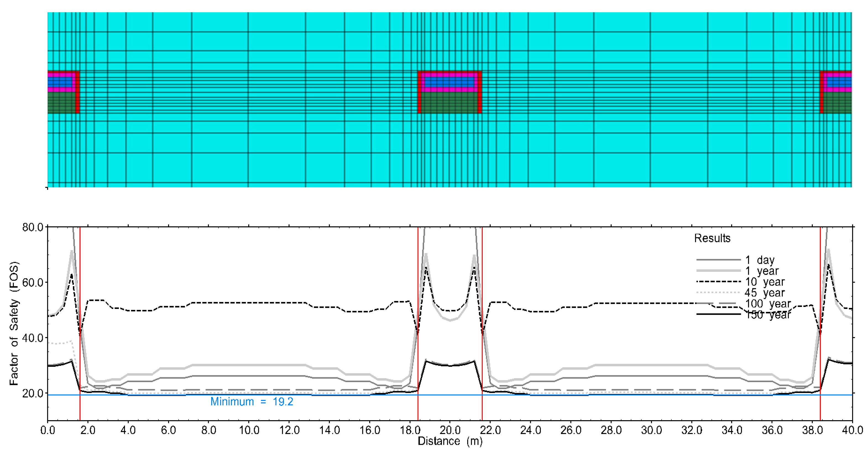868x455 pixels.
Task: Click the 80.0 tick on FOS axis
Action: tap(32, 227)
